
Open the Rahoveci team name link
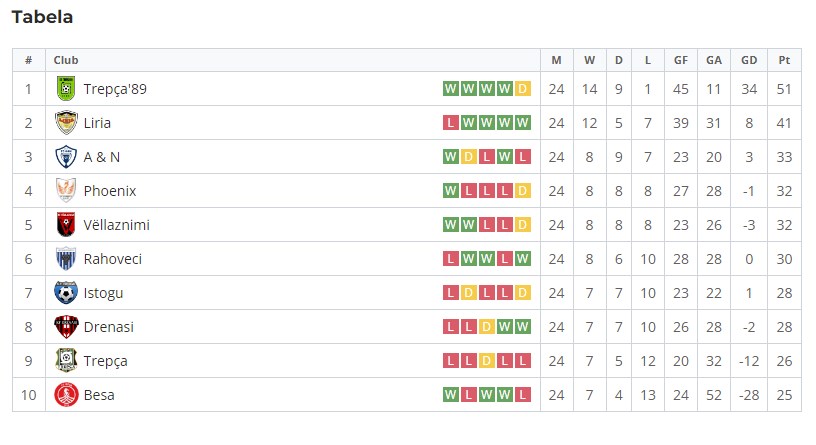112,259
